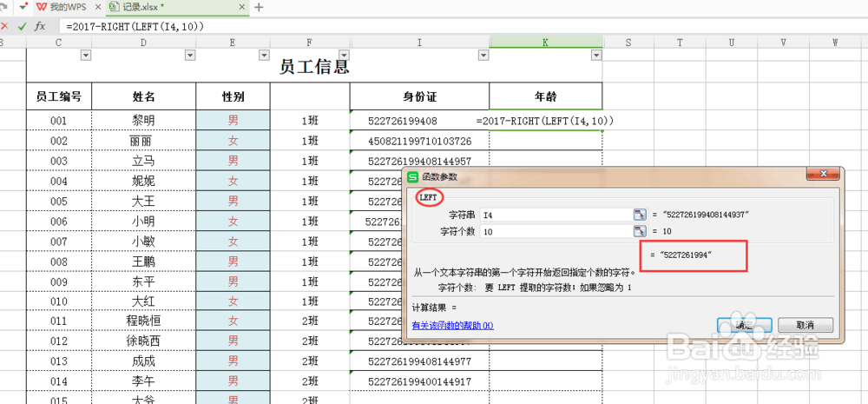The width and height of the screenshot is (868, 404).
Task: Add a new document tab with plus icon
Action: tap(259, 7)
